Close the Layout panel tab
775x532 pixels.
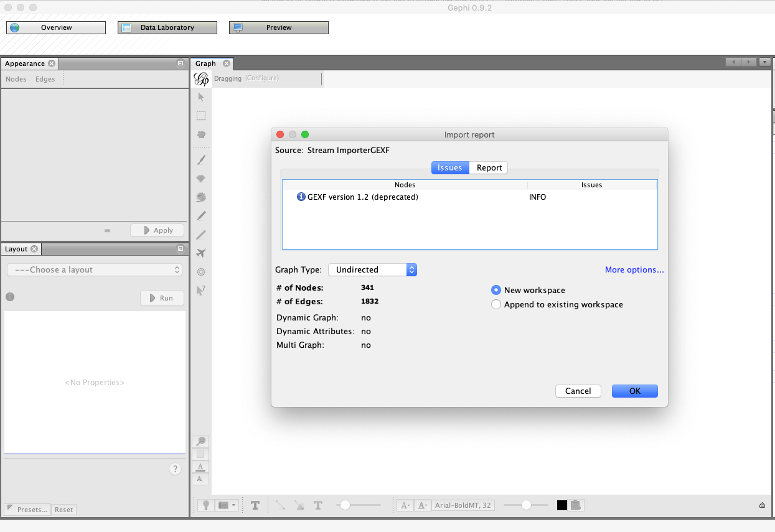[x=34, y=249]
